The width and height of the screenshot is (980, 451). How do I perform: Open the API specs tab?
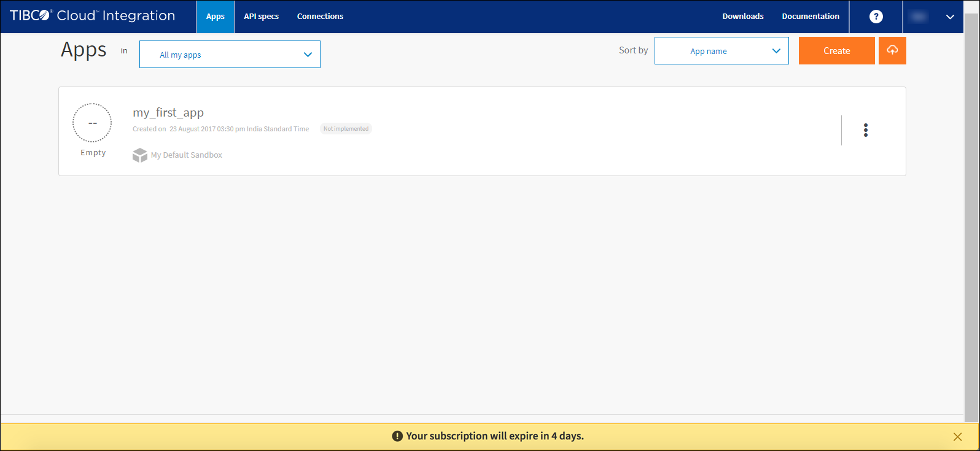(x=261, y=17)
